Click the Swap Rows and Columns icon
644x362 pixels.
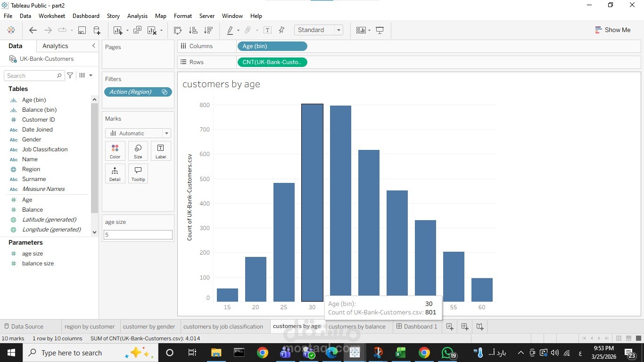[178, 30]
